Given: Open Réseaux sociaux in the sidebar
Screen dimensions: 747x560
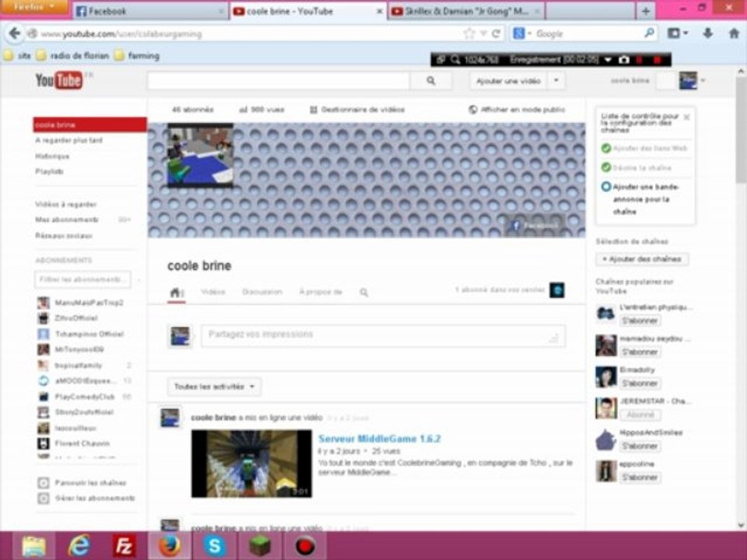Looking at the screenshot, I should click(x=64, y=236).
